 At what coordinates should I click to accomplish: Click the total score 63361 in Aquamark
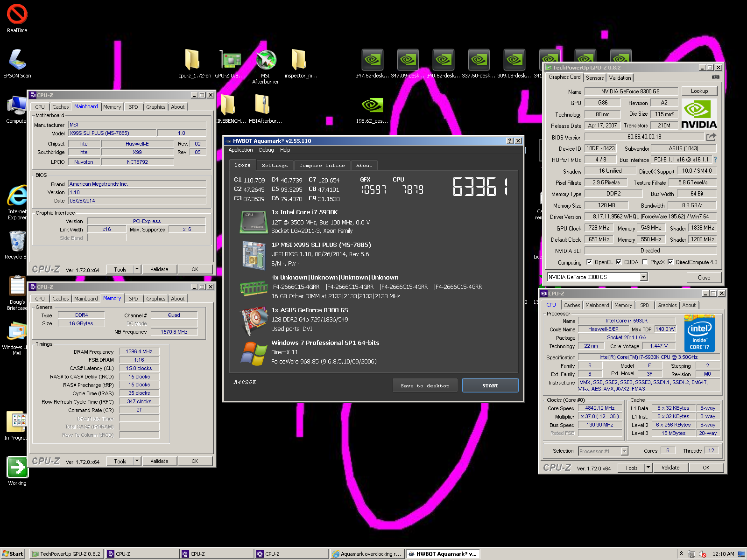(x=480, y=187)
